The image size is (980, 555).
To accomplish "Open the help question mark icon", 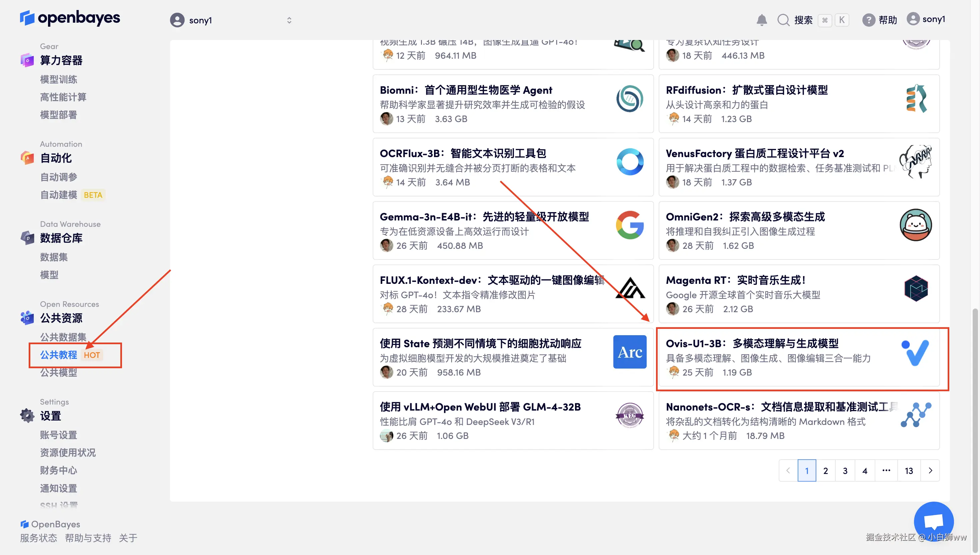I will 868,20.
